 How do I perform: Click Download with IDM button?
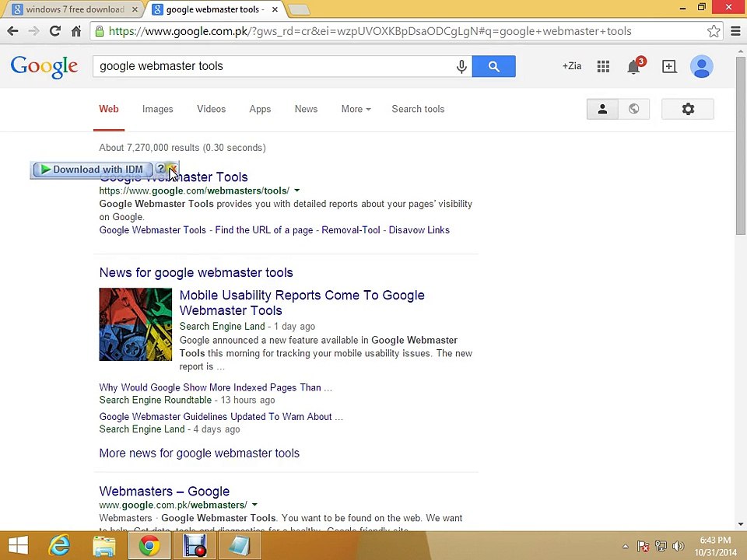[93, 170]
